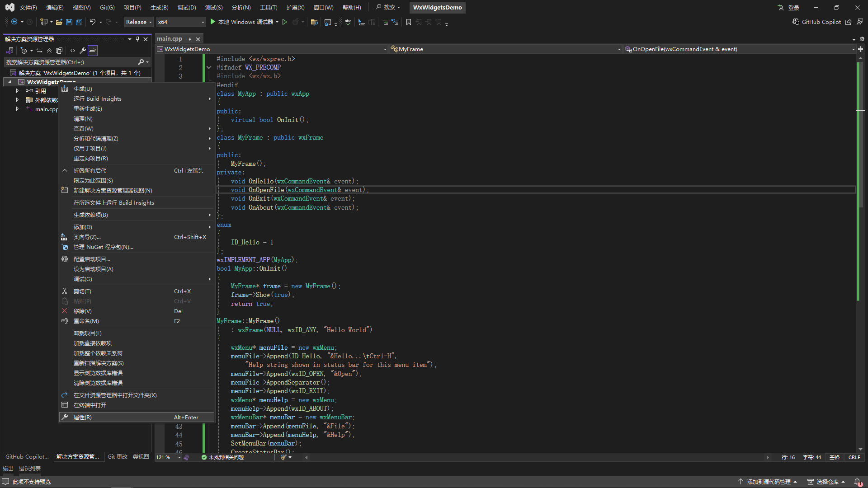Toggle the highlighted Preview Selected Items button
The width and height of the screenshot is (868, 488).
pos(93,51)
